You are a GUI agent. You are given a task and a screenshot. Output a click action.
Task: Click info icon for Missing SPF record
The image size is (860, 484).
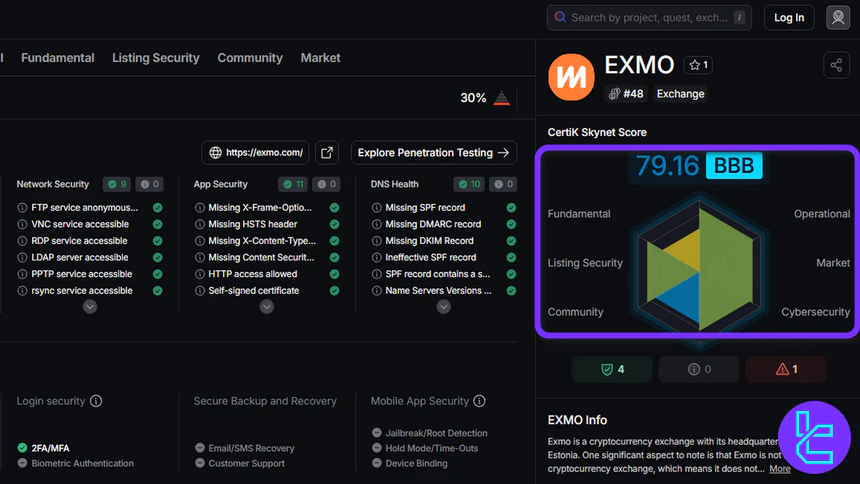(376, 207)
